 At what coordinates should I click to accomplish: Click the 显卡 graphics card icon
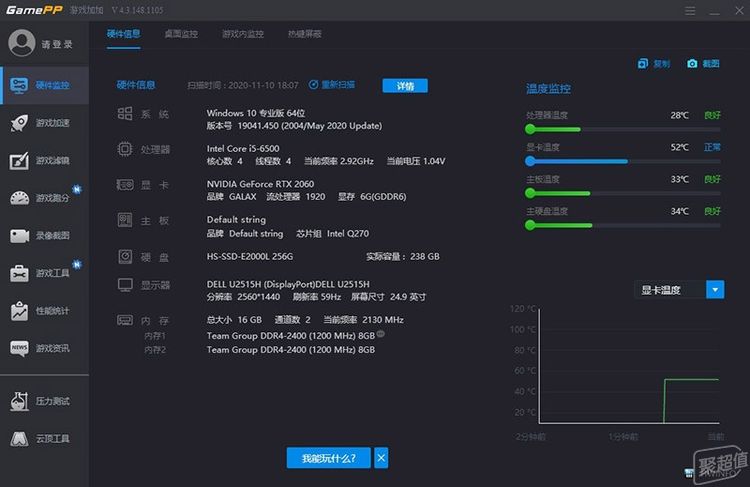(125, 185)
